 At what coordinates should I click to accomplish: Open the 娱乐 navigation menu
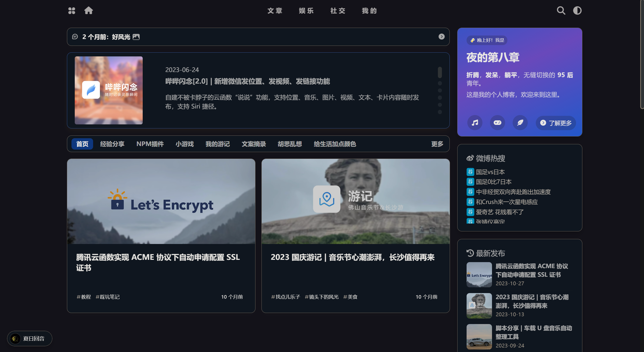pos(306,11)
